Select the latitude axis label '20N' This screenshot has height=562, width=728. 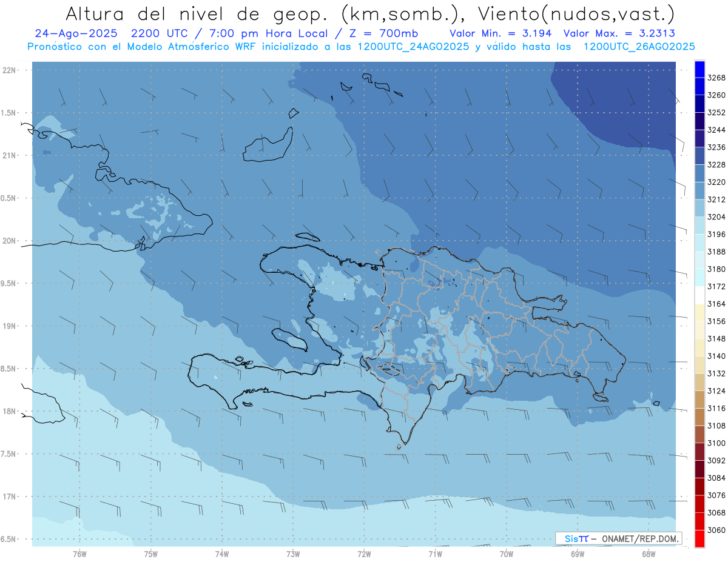[10, 241]
